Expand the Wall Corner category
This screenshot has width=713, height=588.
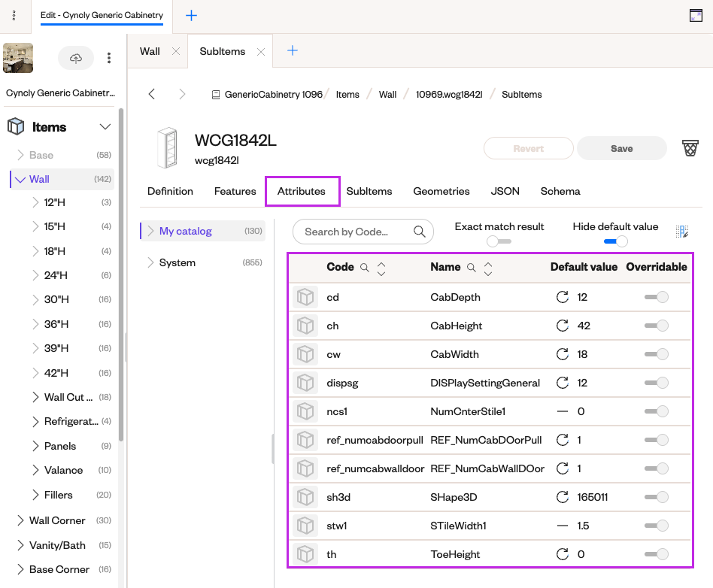(x=20, y=520)
